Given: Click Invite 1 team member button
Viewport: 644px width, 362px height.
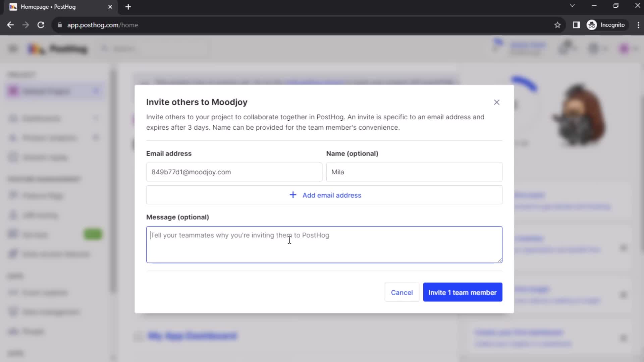Looking at the screenshot, I should tap(463, 292).
